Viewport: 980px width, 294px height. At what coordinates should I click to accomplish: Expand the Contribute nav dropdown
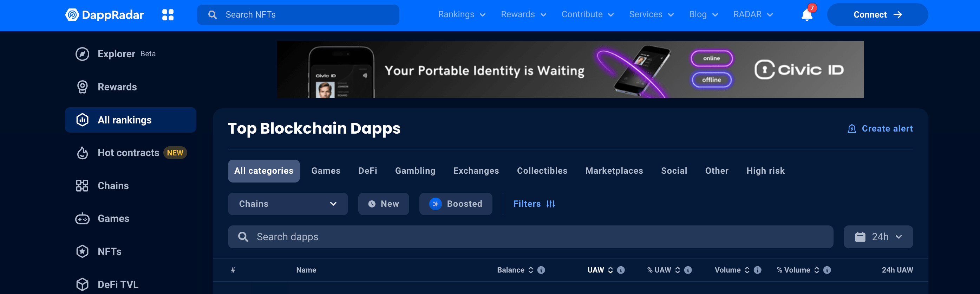(587, 15)
